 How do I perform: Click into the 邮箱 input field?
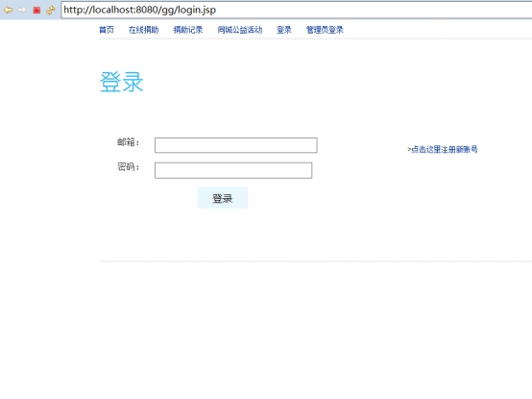point(236,145)
